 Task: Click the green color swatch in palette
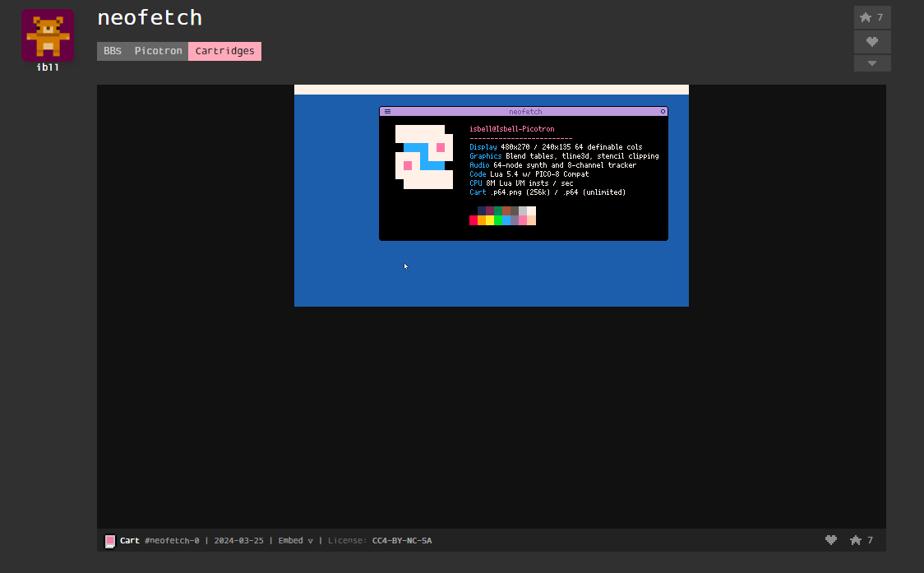(x=498, y=220)
